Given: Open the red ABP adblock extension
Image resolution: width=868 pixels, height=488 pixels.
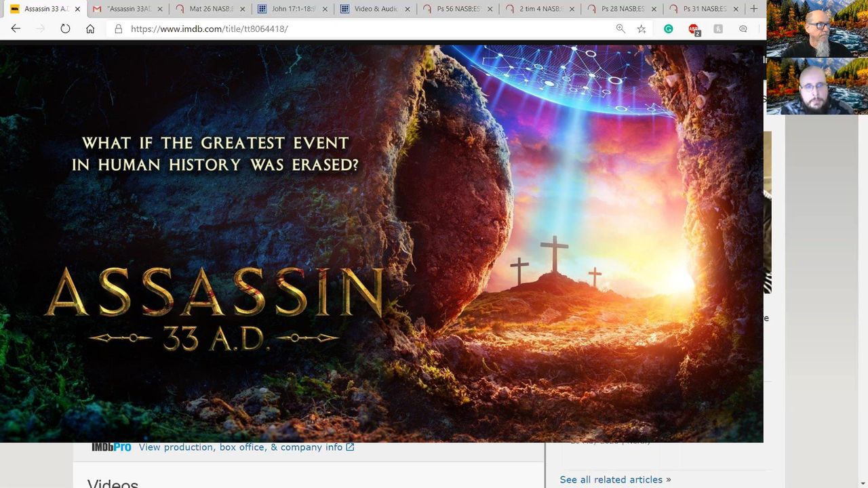Looking at the screenshot, I should coord(693,29).
